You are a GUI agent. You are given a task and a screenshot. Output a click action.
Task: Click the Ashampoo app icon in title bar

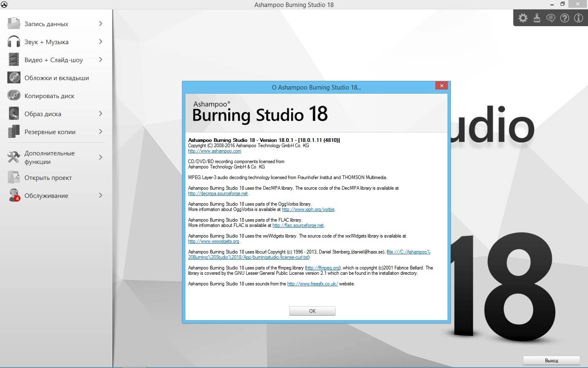coord(4,4)
